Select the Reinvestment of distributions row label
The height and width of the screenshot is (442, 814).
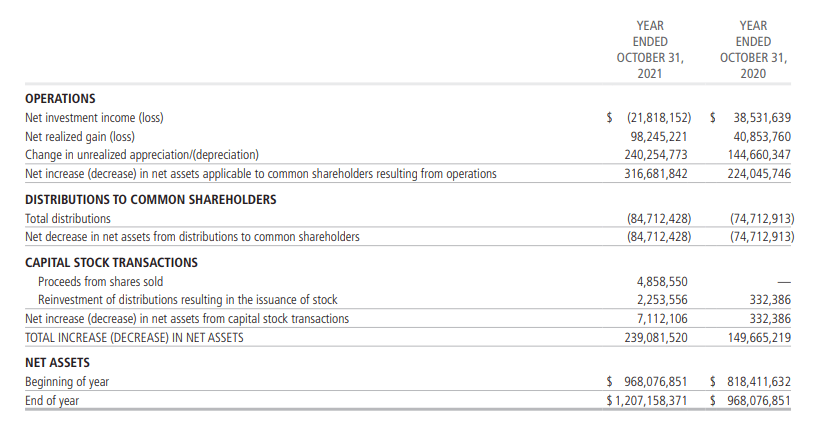coord(187,300)
